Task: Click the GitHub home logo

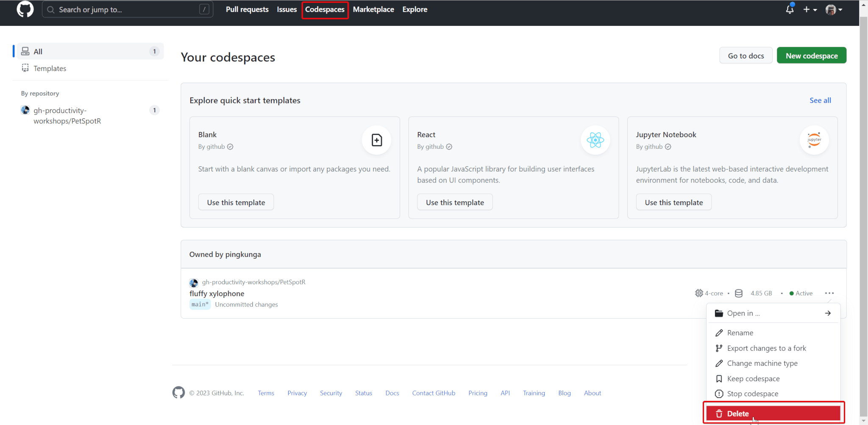Action: pyautogui.click(x=25, y=9)
